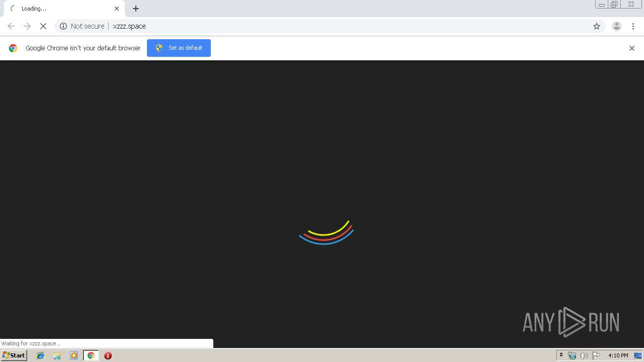Close the Chrome window
The width and height of the screenshot is (644, 362).
pos(631,5)
